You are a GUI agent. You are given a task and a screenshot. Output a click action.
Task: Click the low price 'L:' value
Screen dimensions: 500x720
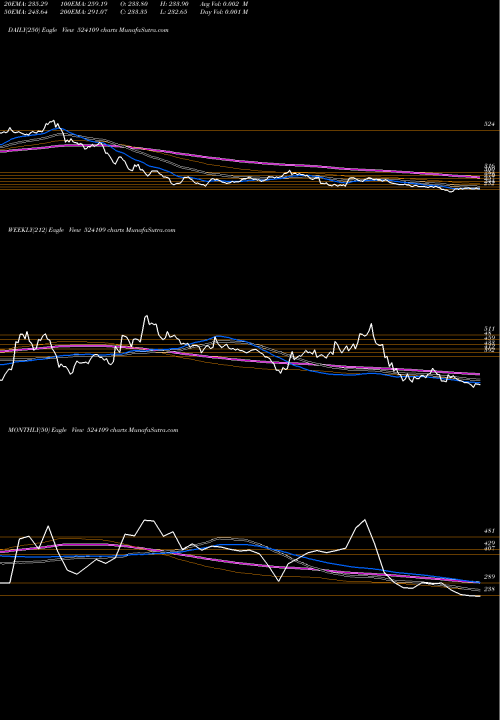point(174,11)
